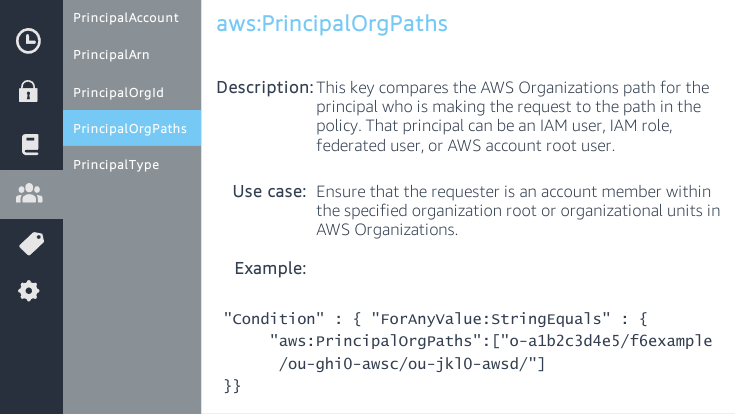Image resolution: width=735 pixels, height=415 pixels.
Task: Click the ou-ghi0-awsc path line in the code
Action: click(x=411, y=363)
